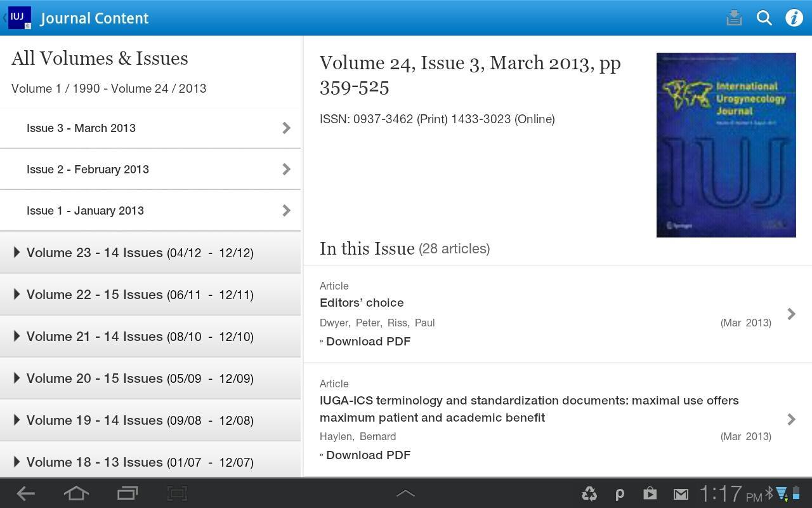Open the Play Store bag notification icon
The height and width of the screenshot is (508, 812).
[650, 493]
